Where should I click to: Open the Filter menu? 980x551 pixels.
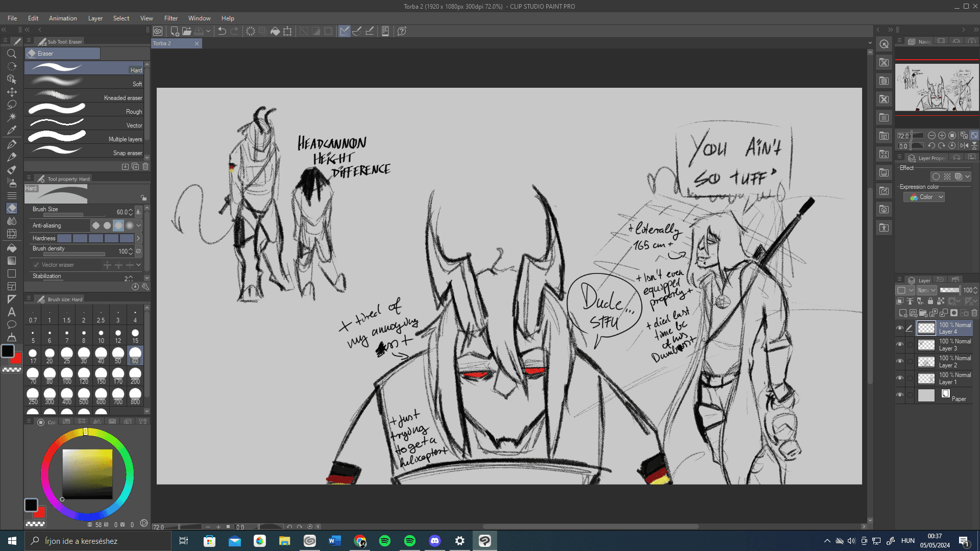click(170, 18)
